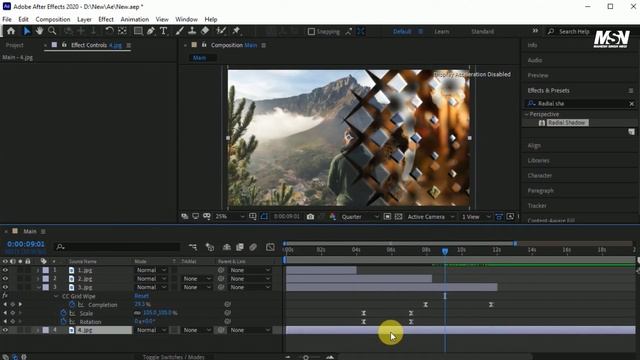Click the Show Channel color icon
This screenshot has width=640, height=360.
pos(333,217)
